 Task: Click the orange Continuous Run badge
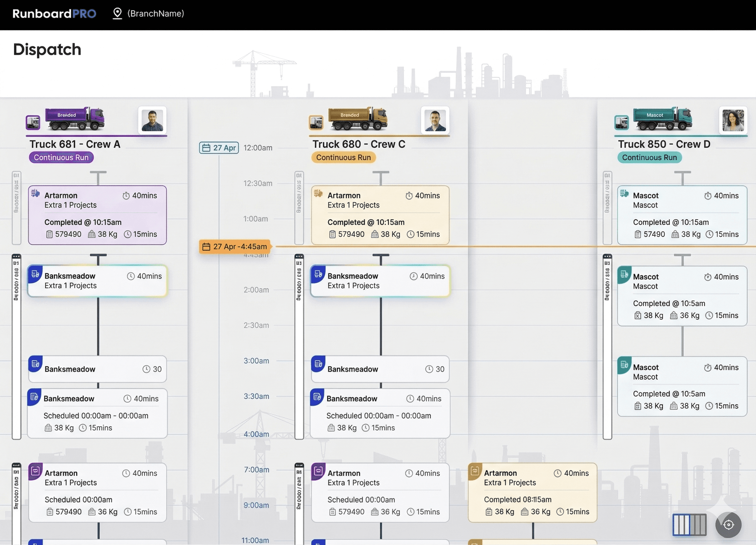pos(343,157)
